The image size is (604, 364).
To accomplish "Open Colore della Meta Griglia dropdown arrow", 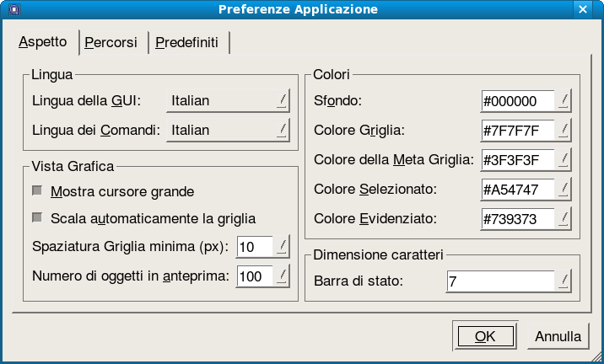I will pos(564,160).
